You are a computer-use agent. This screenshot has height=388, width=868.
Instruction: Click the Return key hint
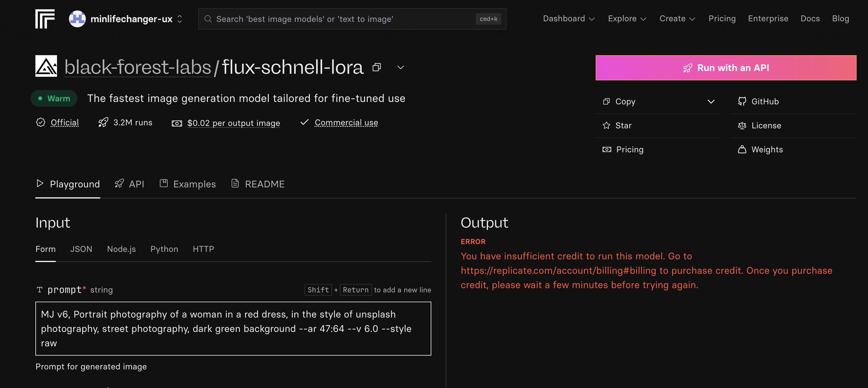355,290
